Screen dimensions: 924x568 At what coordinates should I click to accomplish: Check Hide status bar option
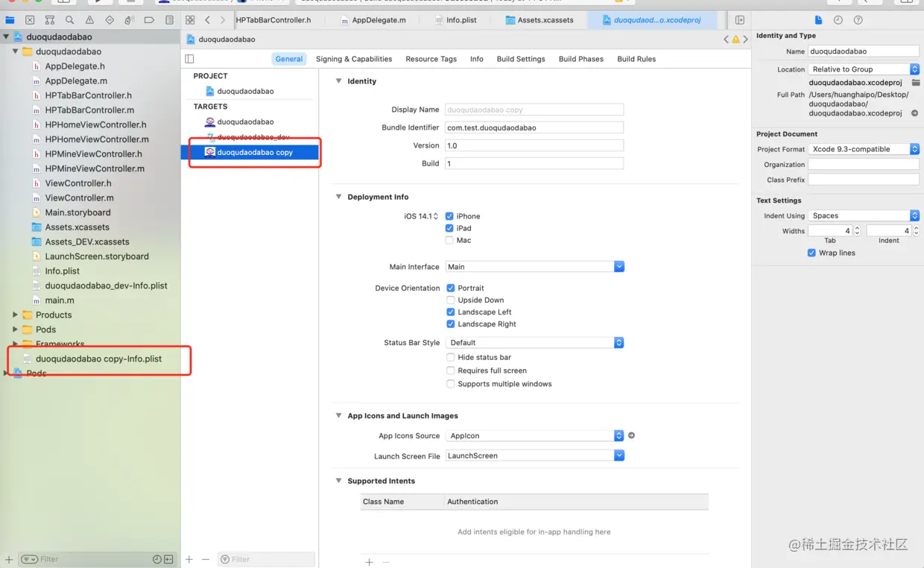click(x=451, y=357)
